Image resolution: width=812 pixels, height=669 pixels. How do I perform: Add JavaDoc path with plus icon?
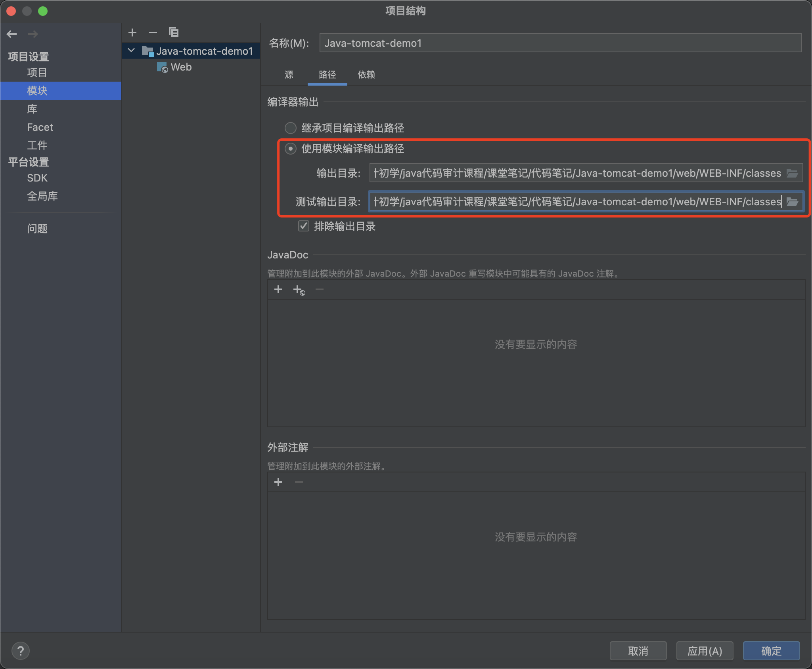click(x=278, y=290)
